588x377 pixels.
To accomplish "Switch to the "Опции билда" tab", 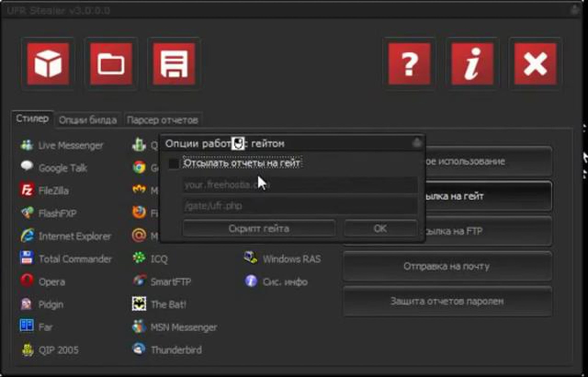I will (88, 120).
